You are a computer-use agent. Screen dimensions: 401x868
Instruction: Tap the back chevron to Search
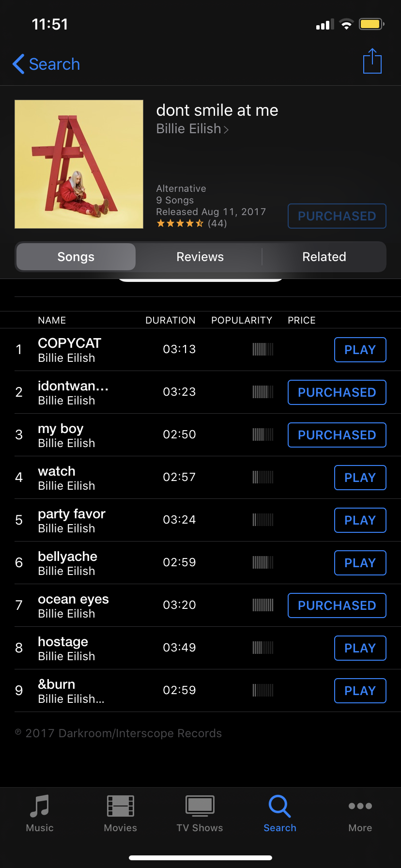[19, 64]
